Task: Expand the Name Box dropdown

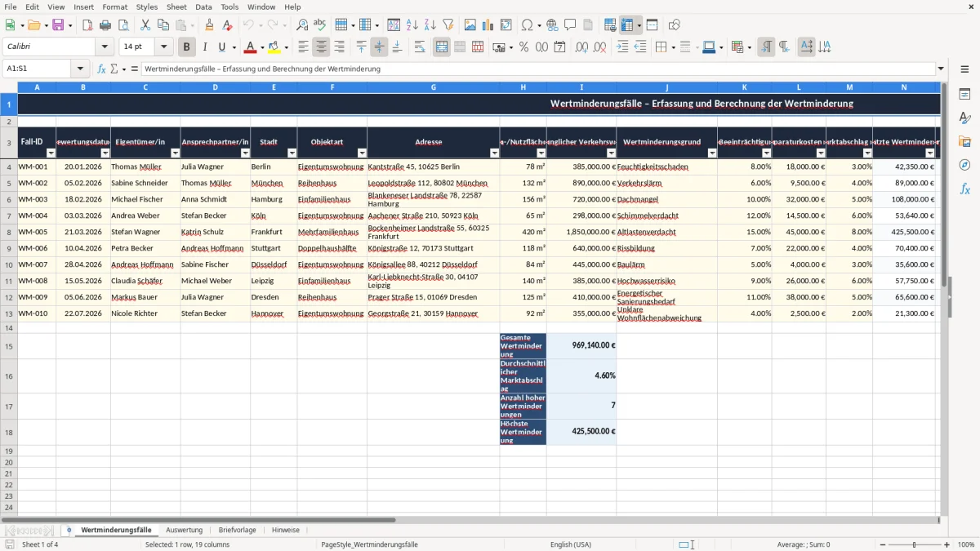Action: point(80,69)
